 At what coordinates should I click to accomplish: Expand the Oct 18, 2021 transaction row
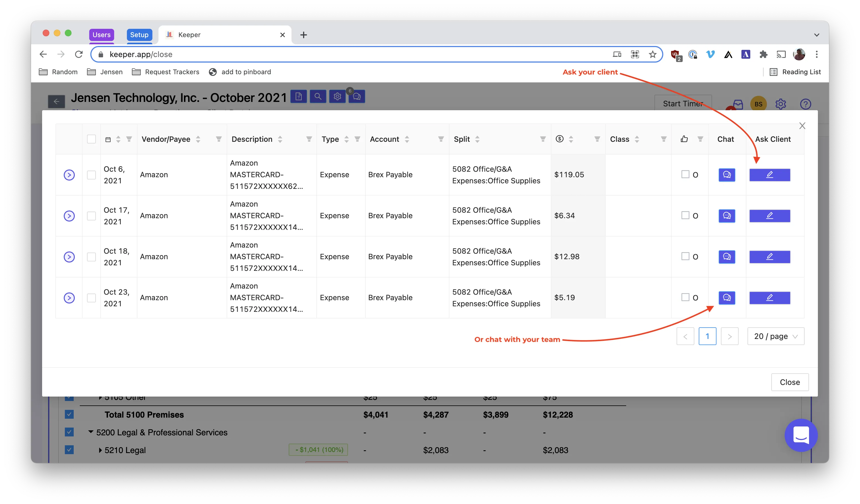[69, 256]
